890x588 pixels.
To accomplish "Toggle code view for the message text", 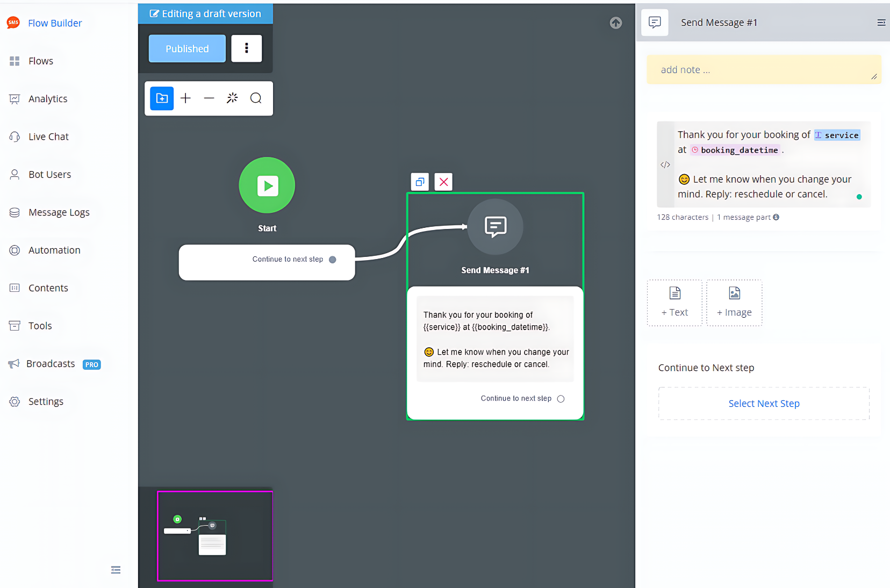I will click(x=665, y=165).
